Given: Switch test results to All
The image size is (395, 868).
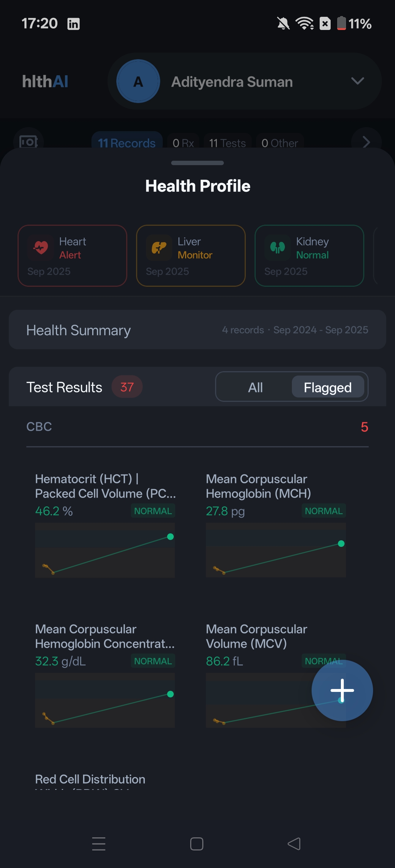Looking at the screenshot, I should pyautogui.click(x=255, y=387).
